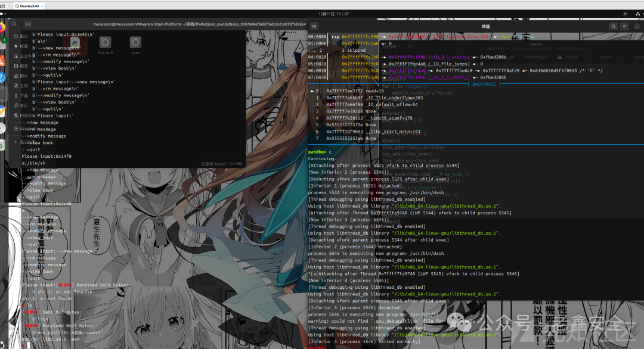Click backtrace frame 0 read+18
The image size is (644, 349).
point(347,91)
